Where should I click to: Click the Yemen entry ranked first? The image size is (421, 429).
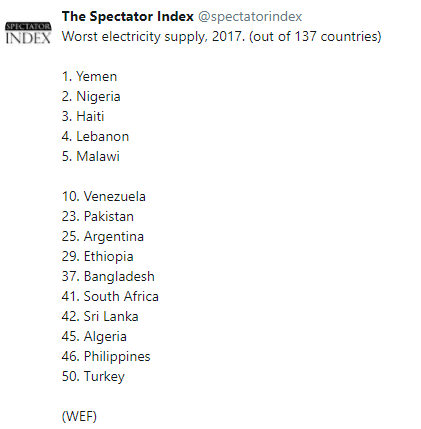click(x=89, y=76)
